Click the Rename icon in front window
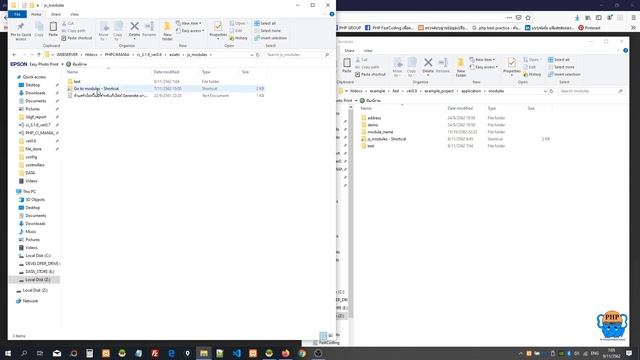 tap(149, 27)
